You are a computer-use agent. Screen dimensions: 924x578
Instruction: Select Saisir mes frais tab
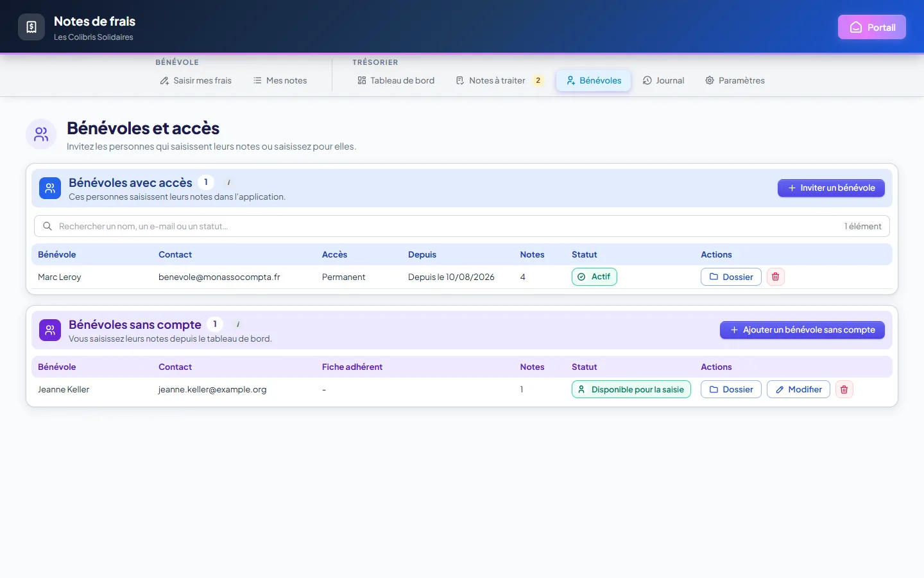tap(196, 80)
